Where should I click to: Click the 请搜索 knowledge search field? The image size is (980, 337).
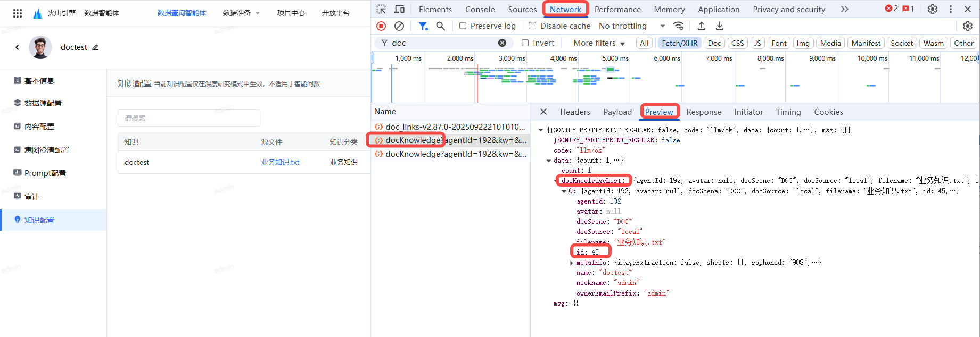click(188, 118)
